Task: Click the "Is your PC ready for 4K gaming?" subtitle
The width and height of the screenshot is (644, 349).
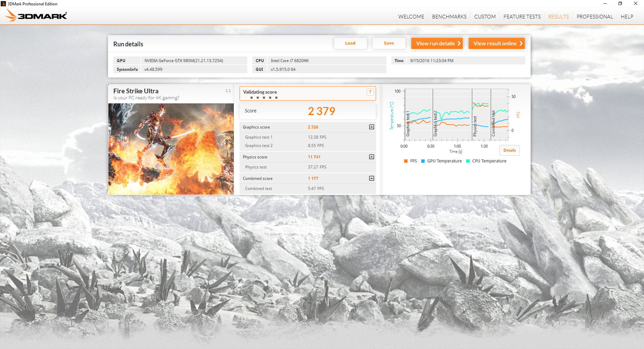Action: click(x=146, y=98)
